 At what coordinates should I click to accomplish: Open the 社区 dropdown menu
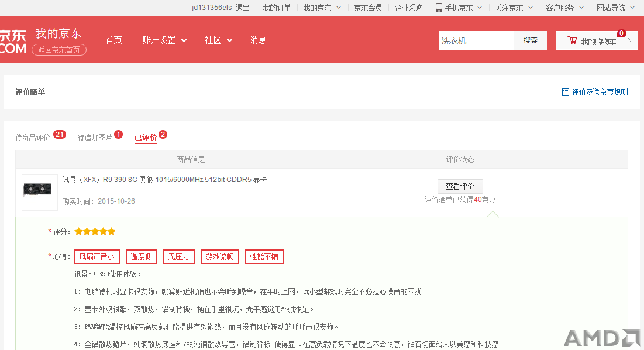(219, 40)
